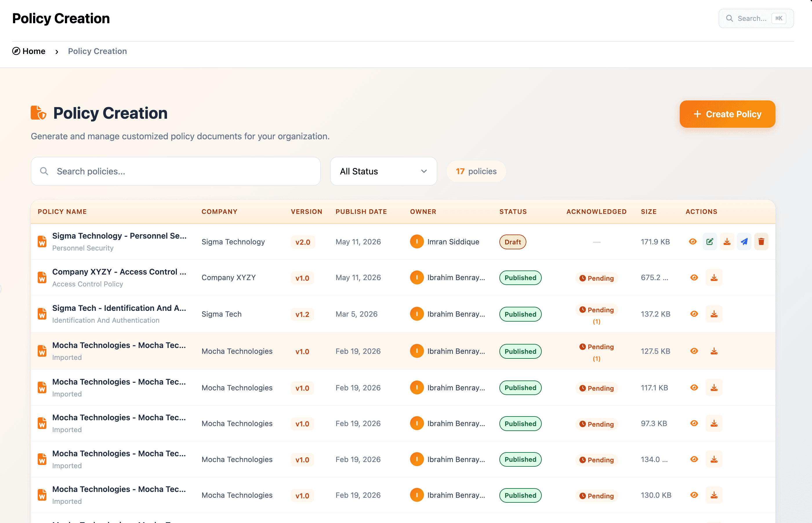Click the compass icon beside Home breadcrumb

tap(16, 51)
